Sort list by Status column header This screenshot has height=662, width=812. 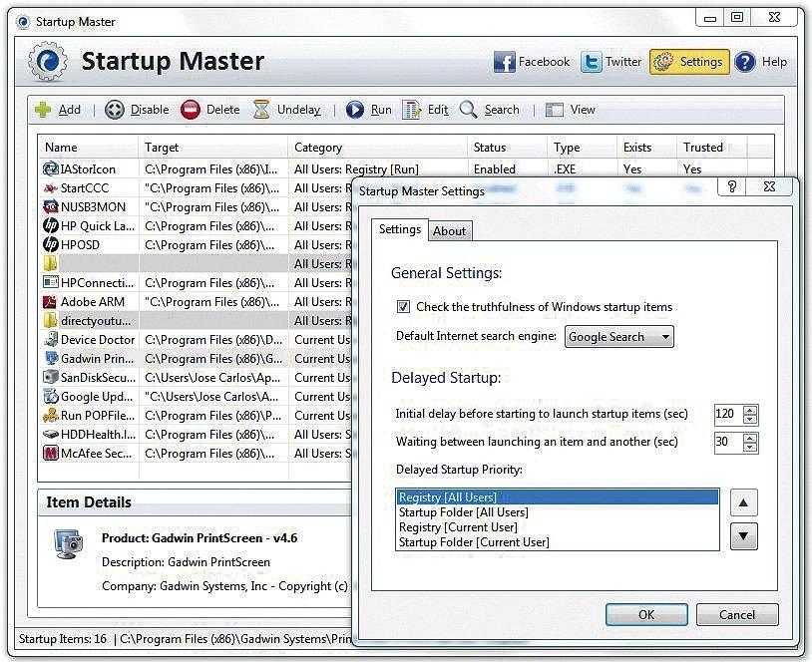(508, 148)
